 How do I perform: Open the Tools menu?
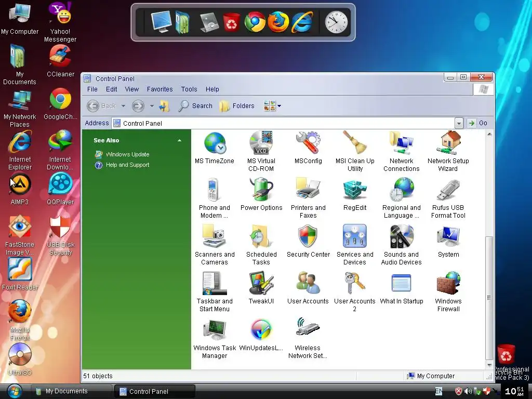coord(189,89)
